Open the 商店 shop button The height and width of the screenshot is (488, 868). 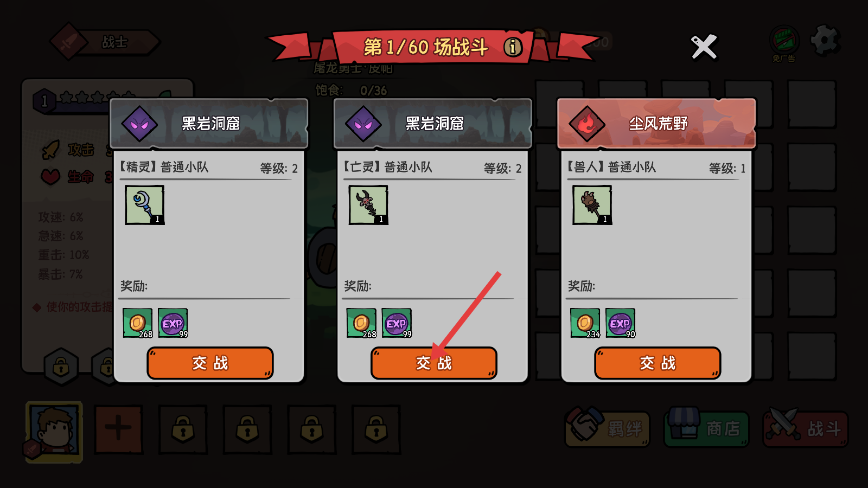pos(706,428)
